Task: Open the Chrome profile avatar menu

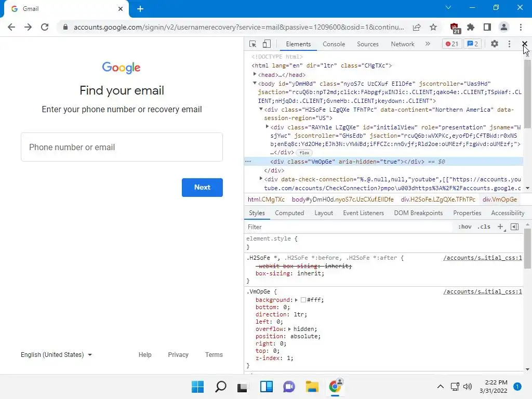Action: pos(504,27)
